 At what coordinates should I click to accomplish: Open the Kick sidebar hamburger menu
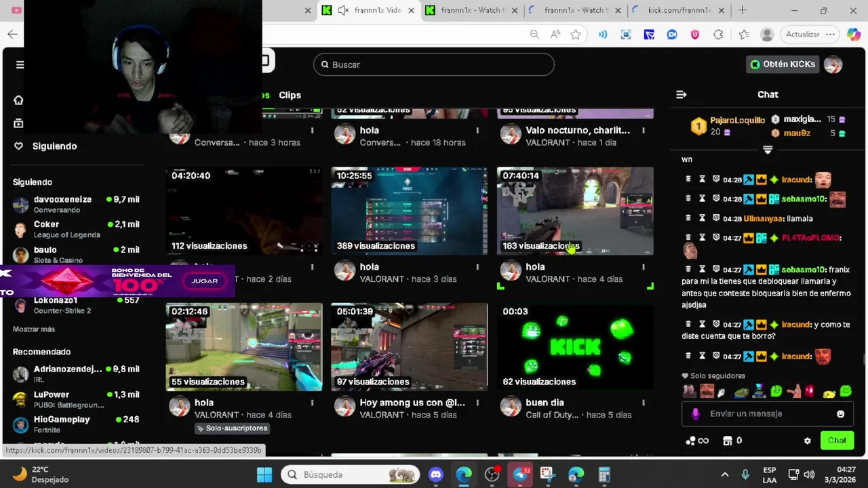pyautogui.click(x=20, y=64)
